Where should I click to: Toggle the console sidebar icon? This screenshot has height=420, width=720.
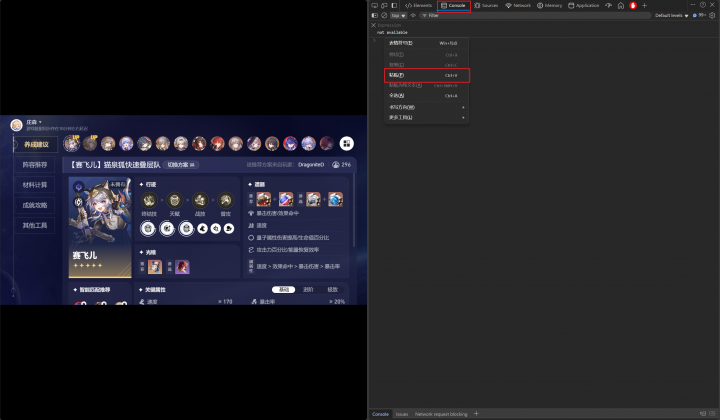tap(374, 15)
